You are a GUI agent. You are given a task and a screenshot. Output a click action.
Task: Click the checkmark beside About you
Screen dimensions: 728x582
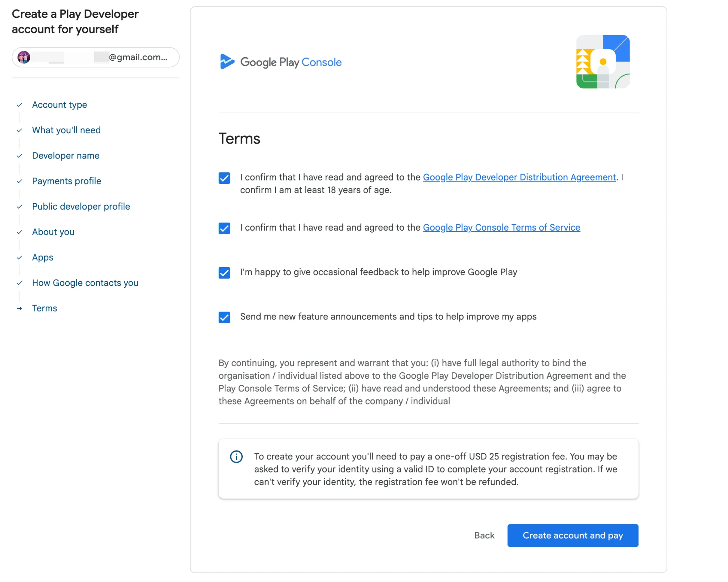(19, 232)
